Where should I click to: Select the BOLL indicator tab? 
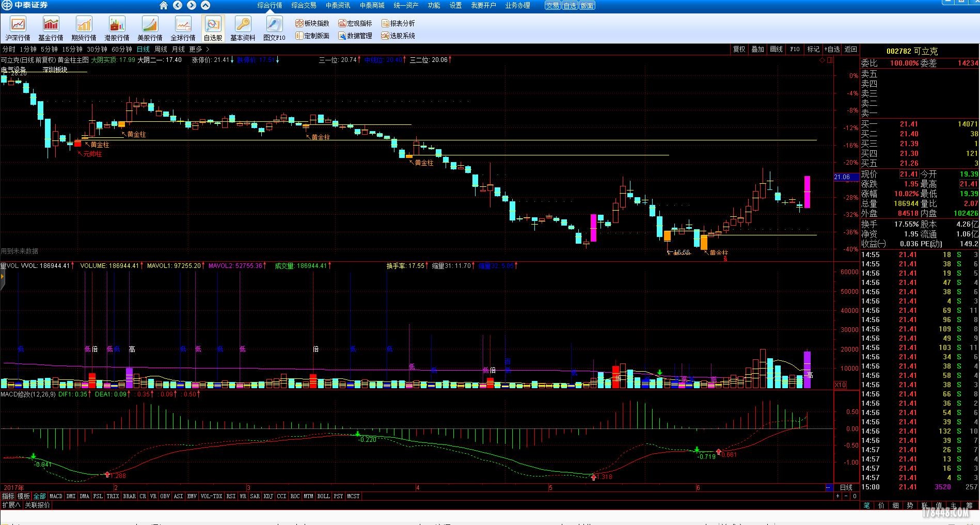coord(323,496)
